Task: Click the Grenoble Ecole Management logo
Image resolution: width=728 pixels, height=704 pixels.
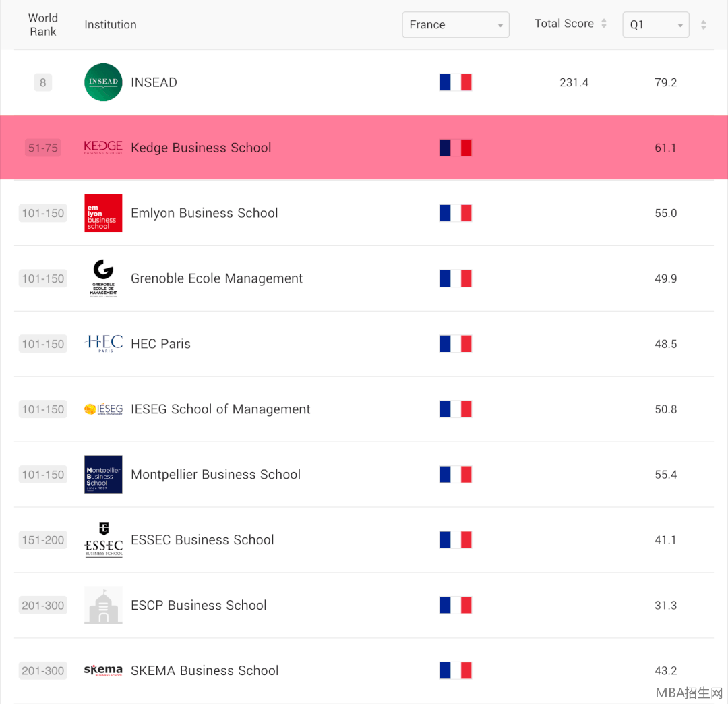Action: (x=103, y=278)
